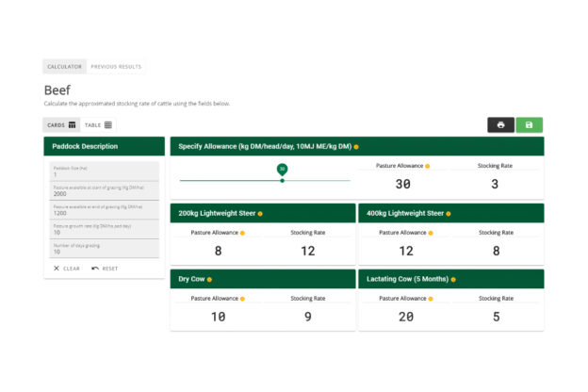Image resolution: width=588 pixels, height=392 pixels.
Task: Click the Paddock Size (ha) field
Action: pos(104,171)
